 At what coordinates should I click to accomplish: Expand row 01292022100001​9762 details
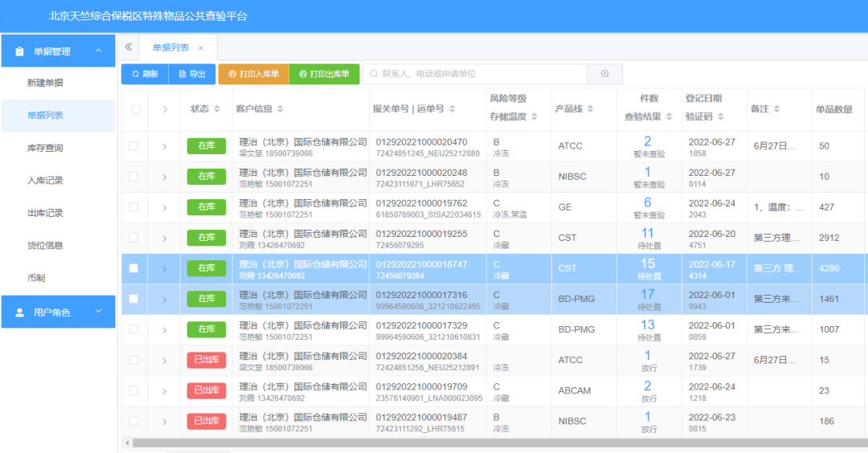[165, 207]
